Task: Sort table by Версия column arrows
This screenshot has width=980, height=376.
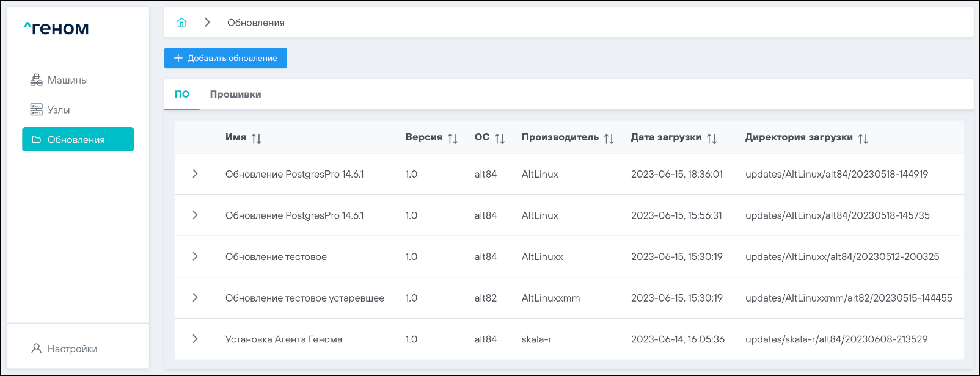Action: [452, 139]
